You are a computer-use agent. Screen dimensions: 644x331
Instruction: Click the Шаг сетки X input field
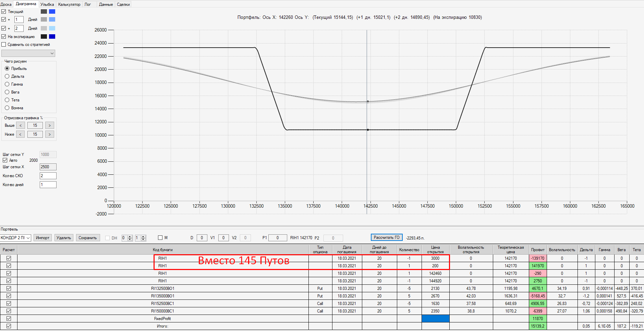[48, 167]
